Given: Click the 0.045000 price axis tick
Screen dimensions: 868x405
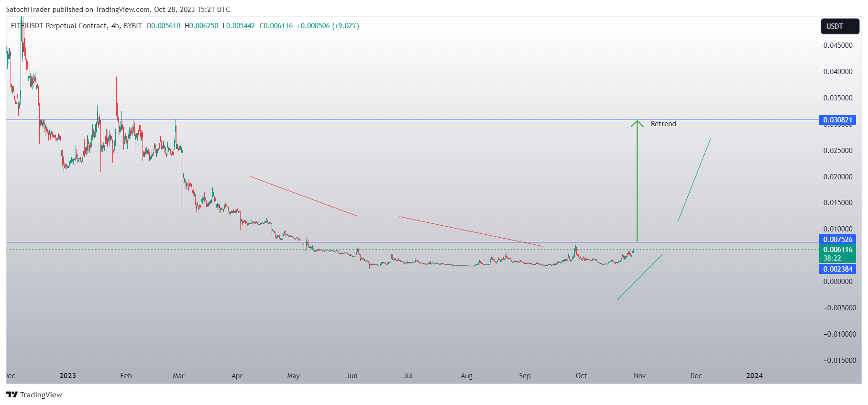Looking at the screenshot, I should 838,45.
